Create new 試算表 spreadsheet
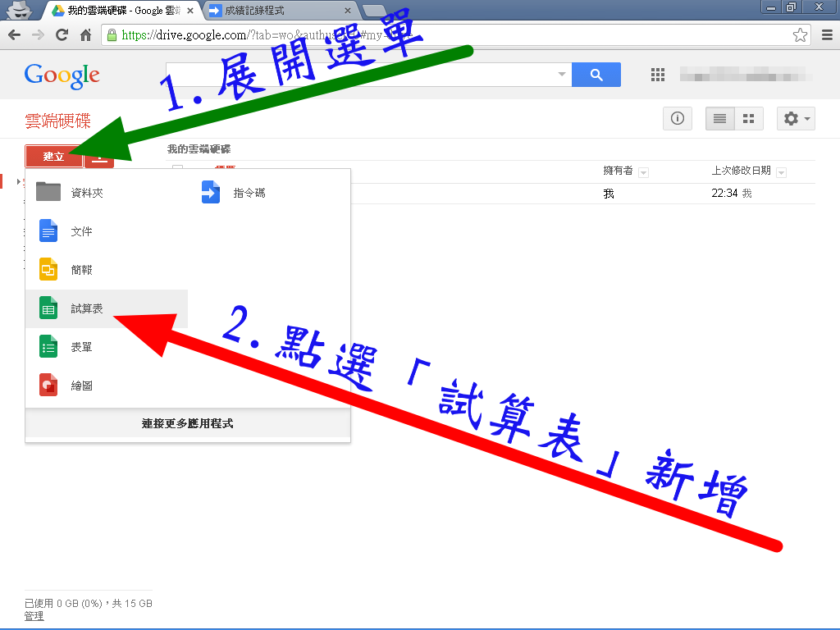The height and width of the screenshot is (630, 840). pos(106,308)
